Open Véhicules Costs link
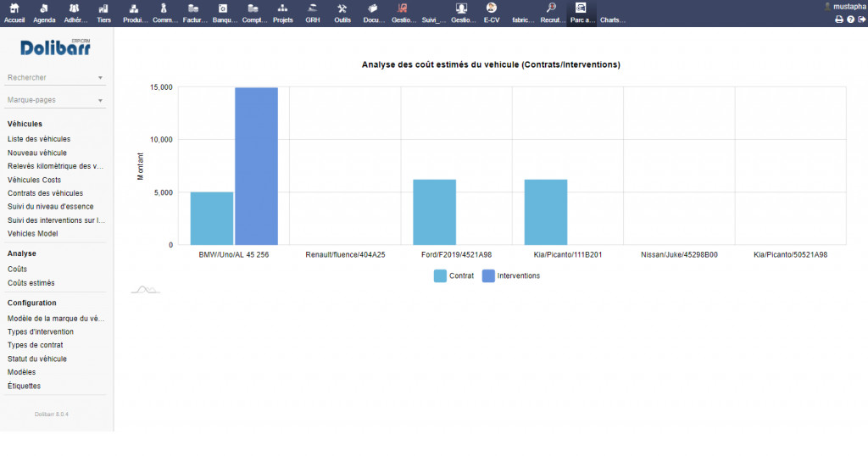 pyautogui.click(x=34, y=180)
